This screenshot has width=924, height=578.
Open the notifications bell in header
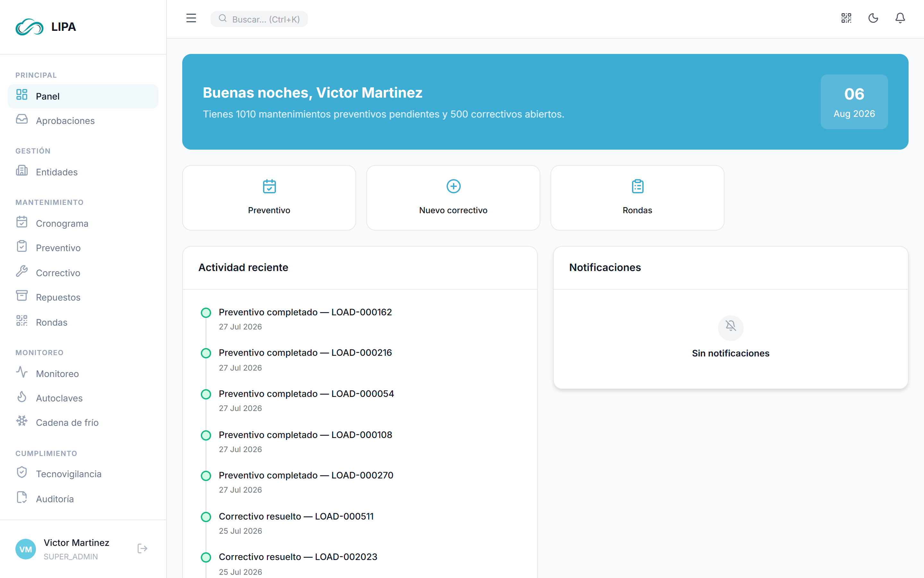point(900,18)
